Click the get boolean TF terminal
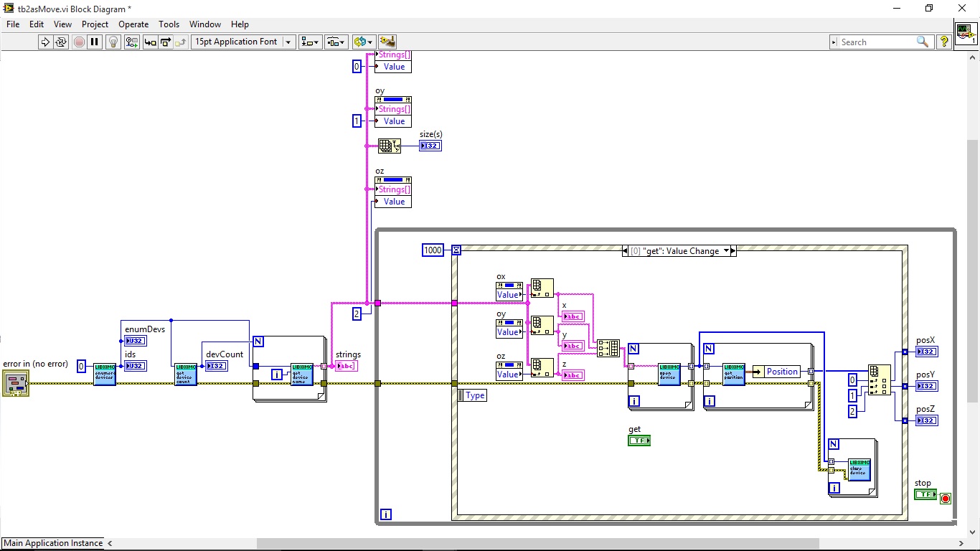 (639, 441)
